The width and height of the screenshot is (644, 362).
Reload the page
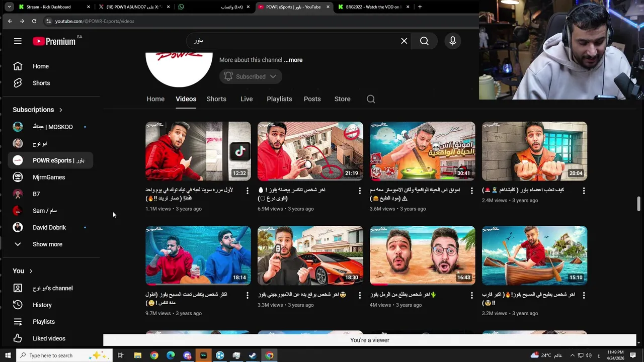click(34, 21)
